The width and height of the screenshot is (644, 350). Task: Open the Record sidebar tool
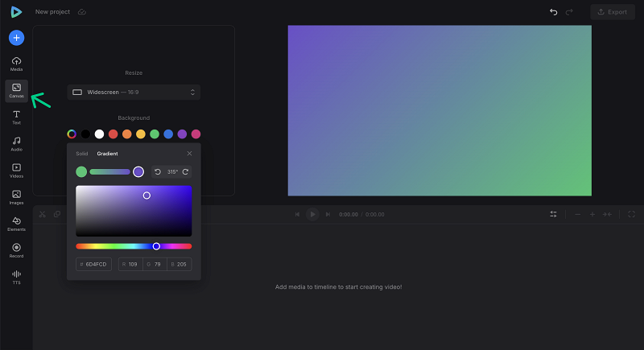[16, 251]
